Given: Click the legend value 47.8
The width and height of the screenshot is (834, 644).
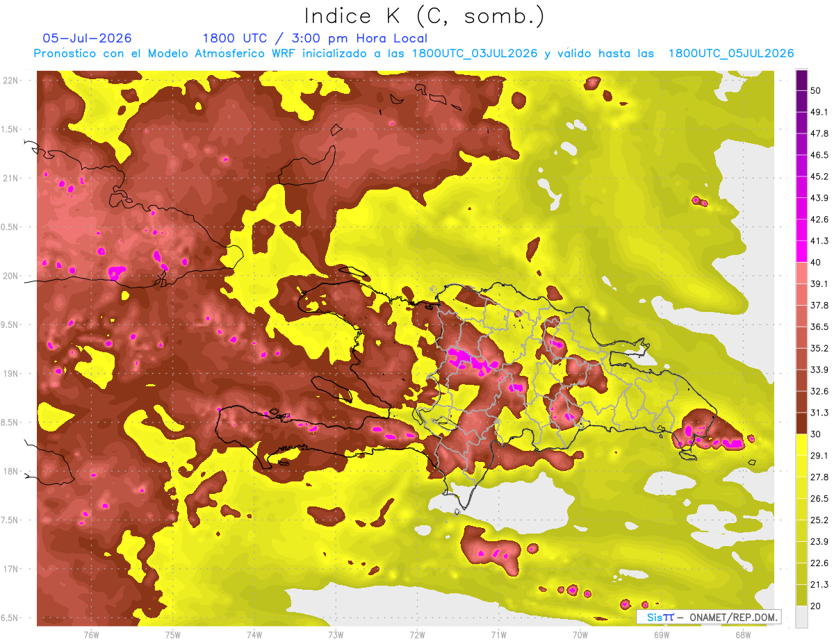Looking at the screenshot, I should [x=819, y=133].
